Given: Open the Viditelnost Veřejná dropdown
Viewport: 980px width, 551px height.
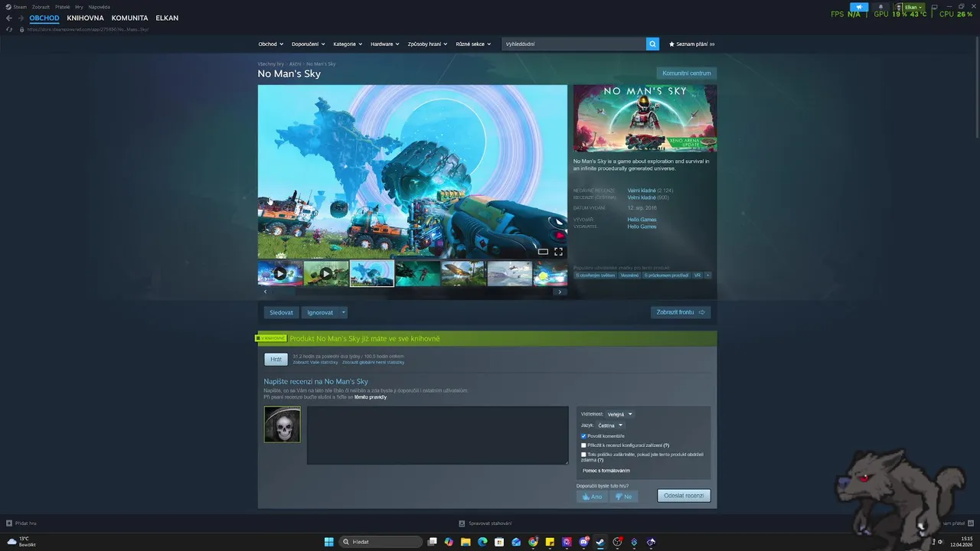Looking at the screenshot, I should tap(620, 414).
